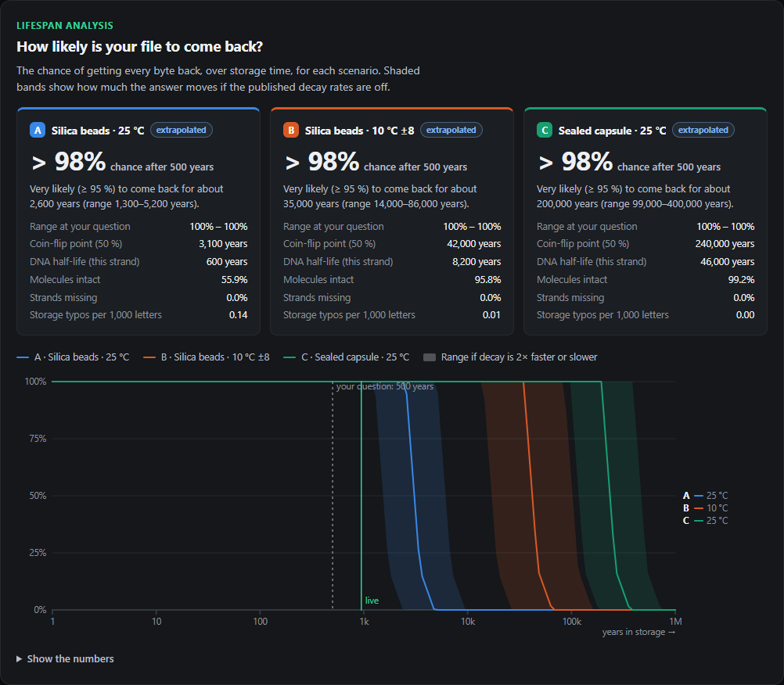Click the 46,000 years DNA half-life value
Screen dimensions: 784x685
pyautogui.click(x=727, y=262)
